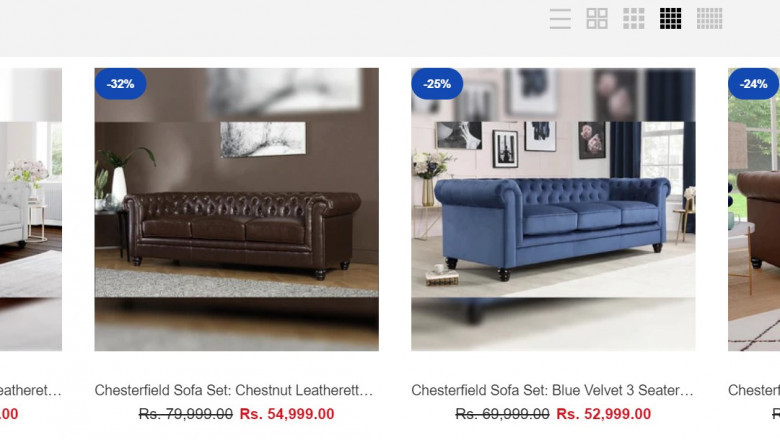This screenshot has width=780, height=440.
Task: Open the cut-off Chesterfield title at far right
Action: coord(754,390)
